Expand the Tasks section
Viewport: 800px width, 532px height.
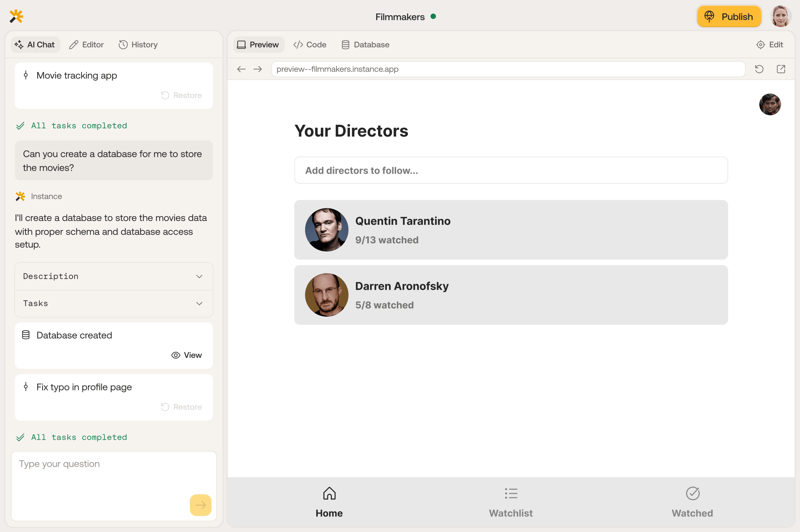coord(114,304)
